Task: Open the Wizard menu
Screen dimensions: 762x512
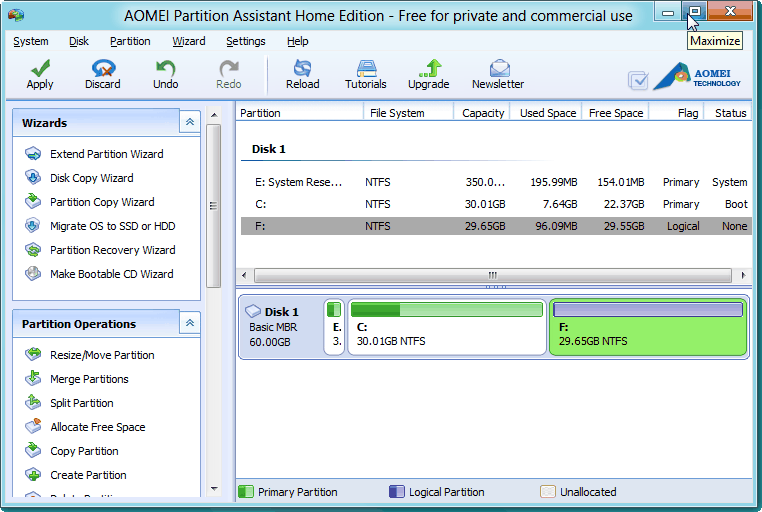Action: tap(189, 41)
